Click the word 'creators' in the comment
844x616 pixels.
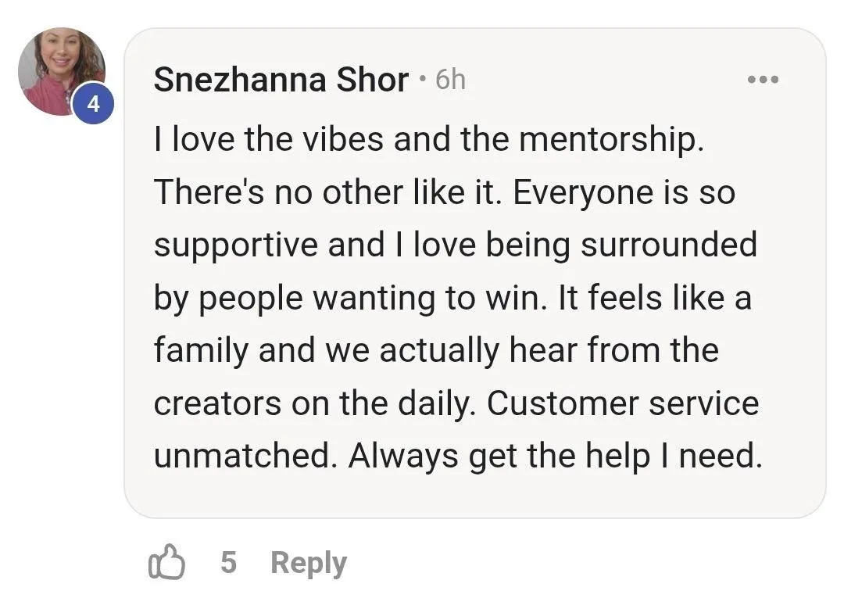[217, 403]
